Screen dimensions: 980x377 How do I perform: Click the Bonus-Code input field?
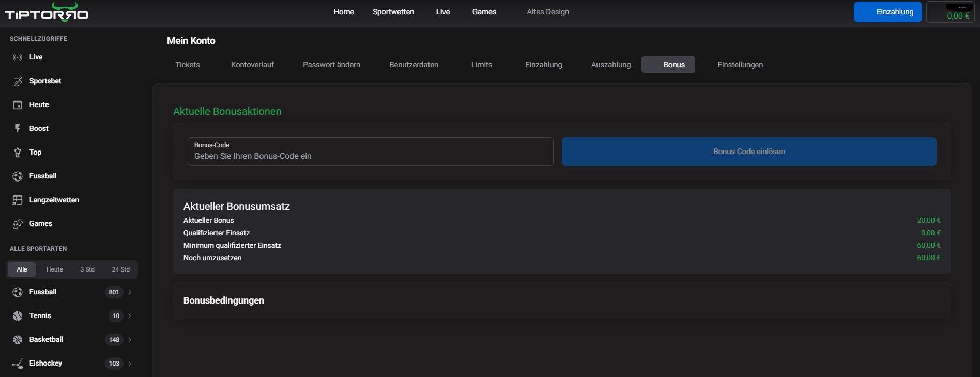[x=370, y=156]
